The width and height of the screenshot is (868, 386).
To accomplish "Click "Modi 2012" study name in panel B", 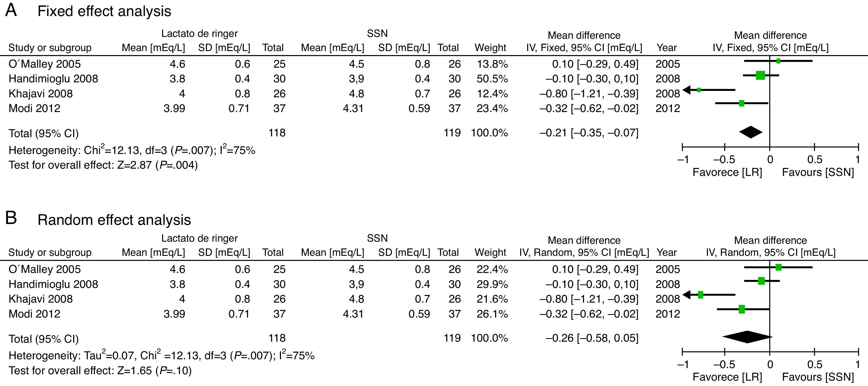I will 34,314.
